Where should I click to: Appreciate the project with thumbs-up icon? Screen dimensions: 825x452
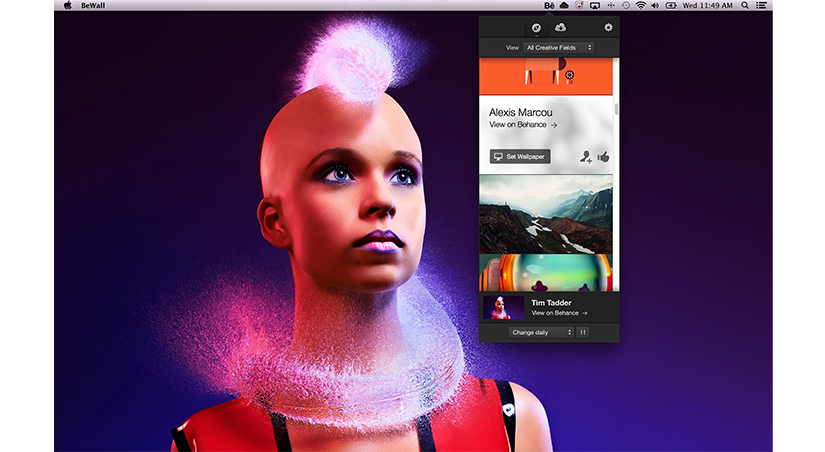[603, 156]
